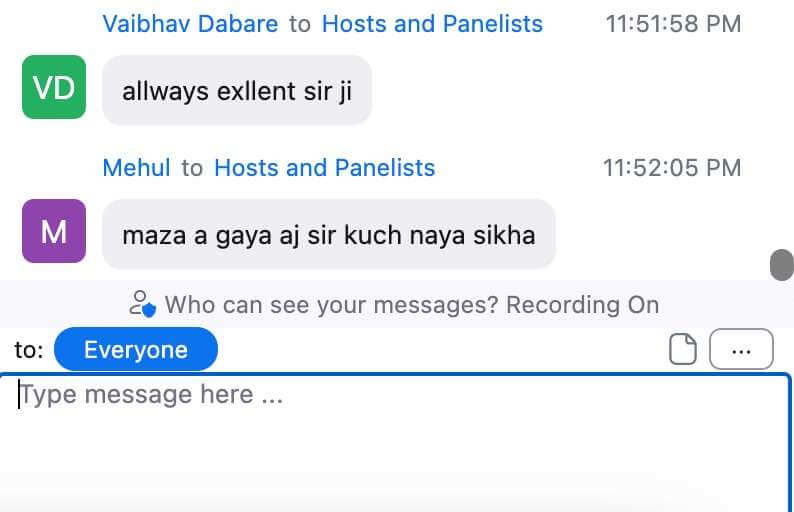Click the "to:" label beside Everyone
794x512 pixels.
pos(29,350)
